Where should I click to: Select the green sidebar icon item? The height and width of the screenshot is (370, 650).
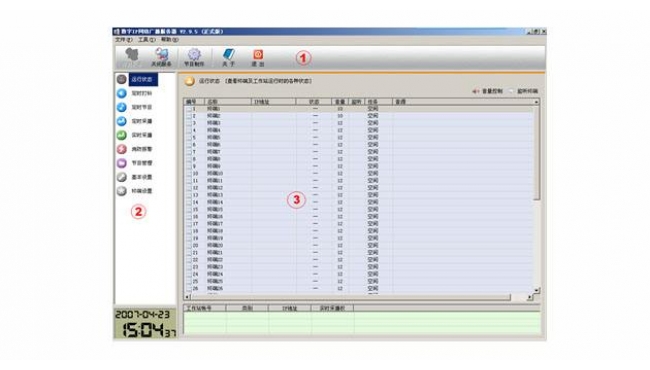click(x=121, y=135)
